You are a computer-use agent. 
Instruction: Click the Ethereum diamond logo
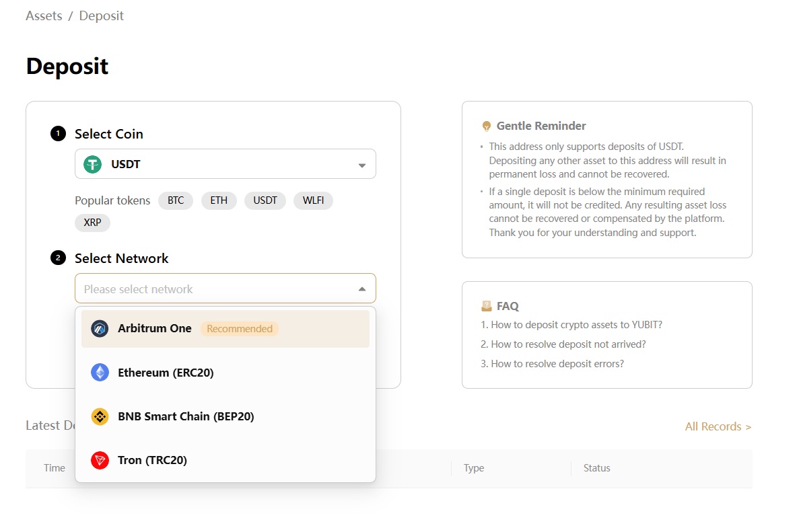[x=100, y=373]
